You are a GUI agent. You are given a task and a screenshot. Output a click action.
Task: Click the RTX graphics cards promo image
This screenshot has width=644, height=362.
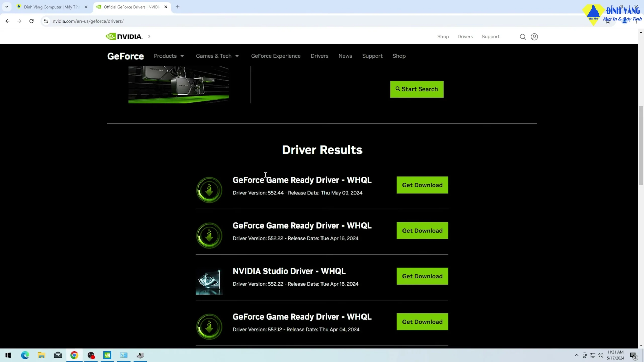[x=179, y=85]
